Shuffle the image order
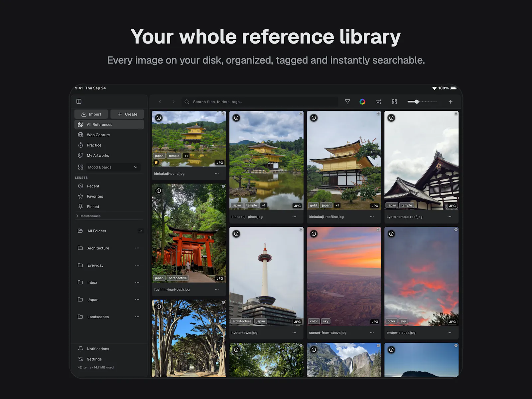Screen dimensions: 532x399 378,102
